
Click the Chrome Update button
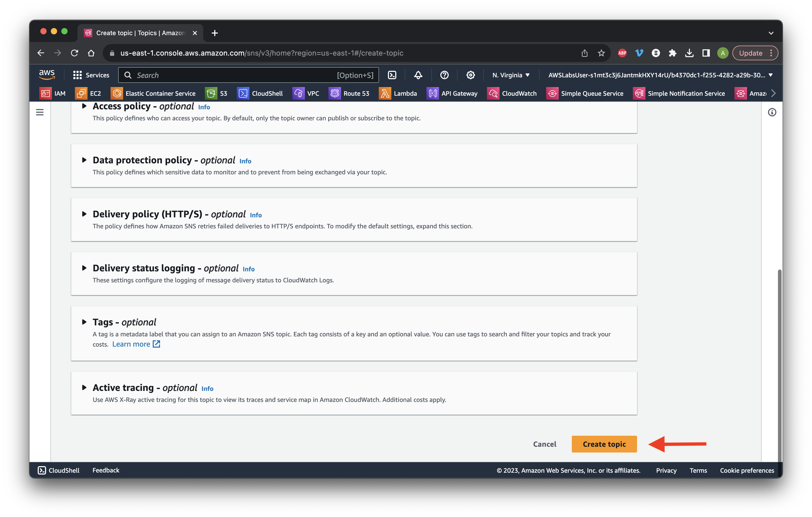[755, 53]
